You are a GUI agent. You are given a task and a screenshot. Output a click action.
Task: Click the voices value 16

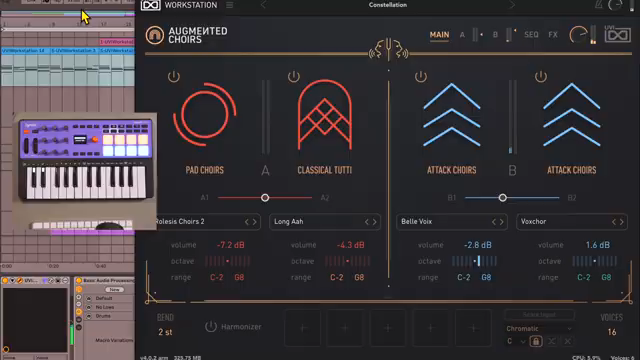(611, 332)
